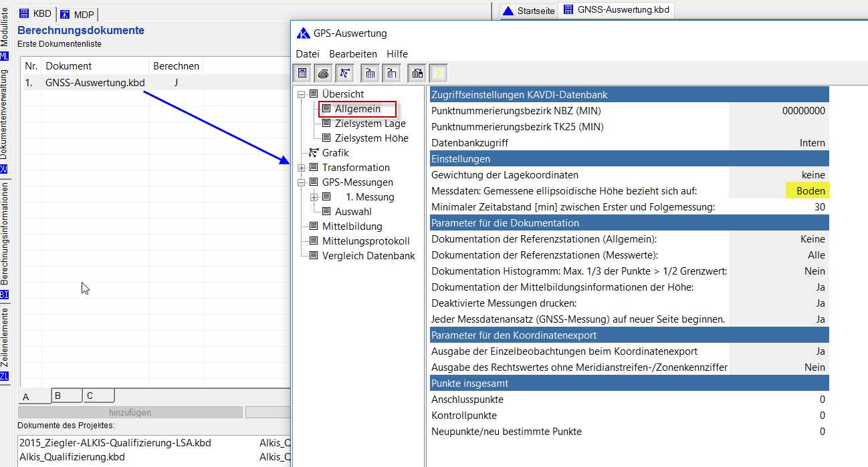Click the network graphic toolbar icon

[x=345, y=73]
